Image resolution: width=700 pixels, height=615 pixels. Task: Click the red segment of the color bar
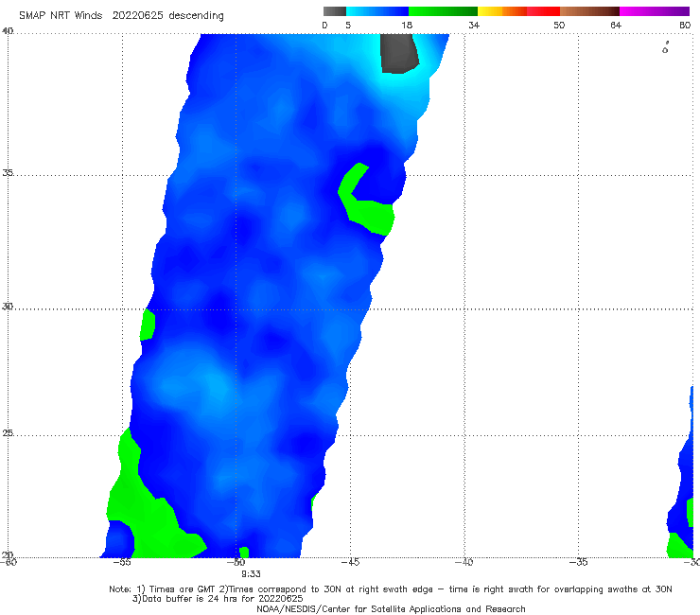(543, 11)
